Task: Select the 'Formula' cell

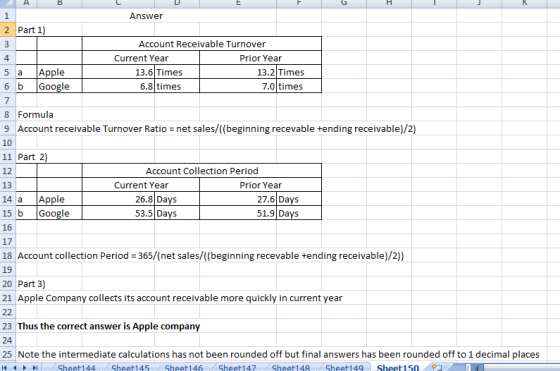Action: click(x=35, y=115)
